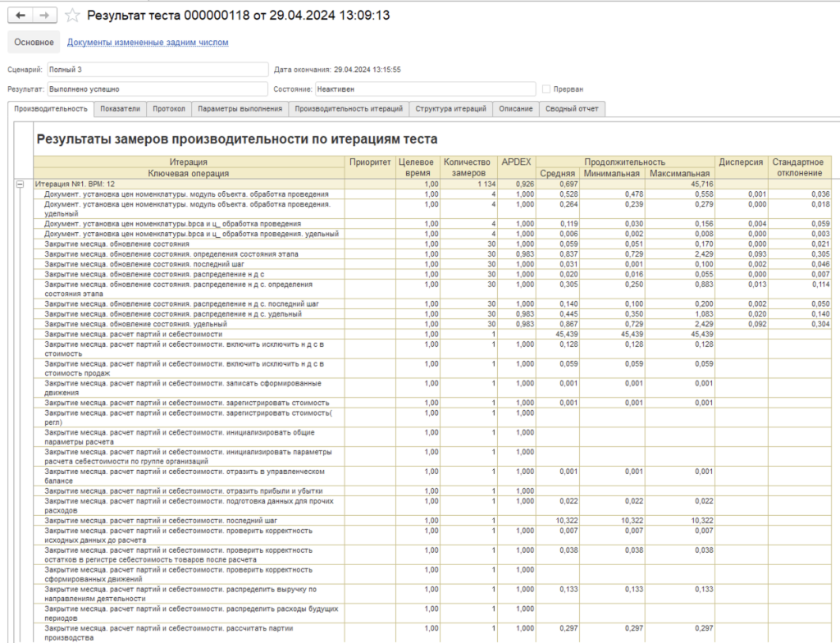Click the Сценарий field with Полный 3
This screenshot has width=840, height=643.
(x=157, y=70)
